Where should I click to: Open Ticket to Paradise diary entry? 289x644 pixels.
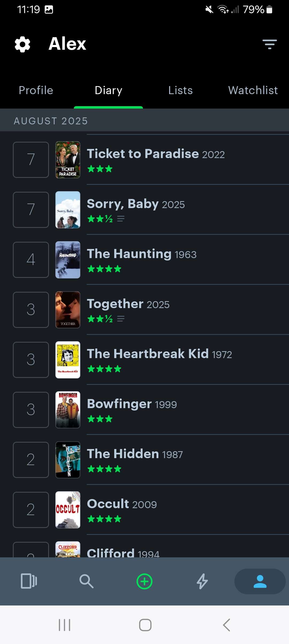pos(156,154)
